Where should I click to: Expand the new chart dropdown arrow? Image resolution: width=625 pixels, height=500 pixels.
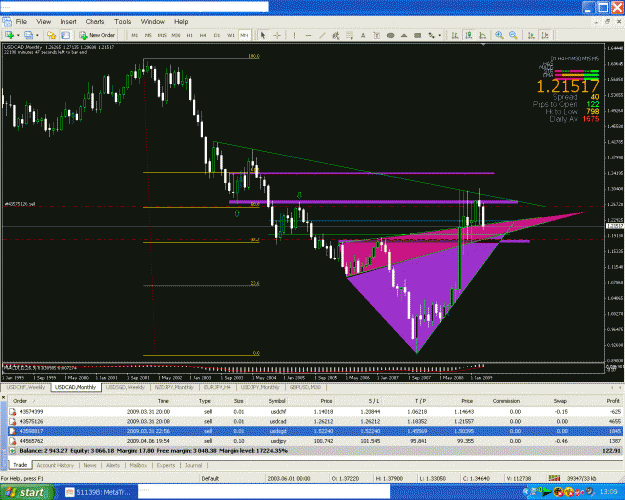(18, 35)
